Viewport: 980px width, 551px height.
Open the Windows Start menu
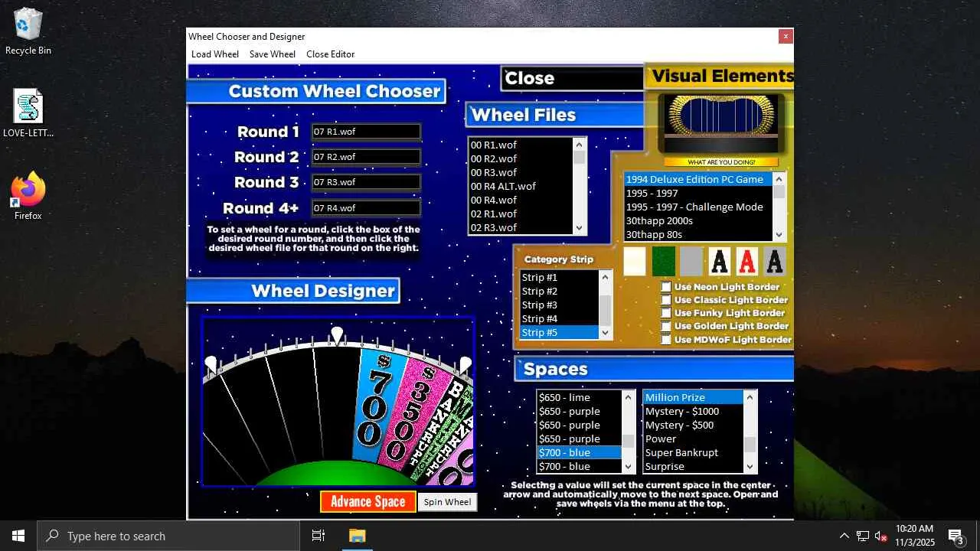pyautogui.click(x=18, y=536)
